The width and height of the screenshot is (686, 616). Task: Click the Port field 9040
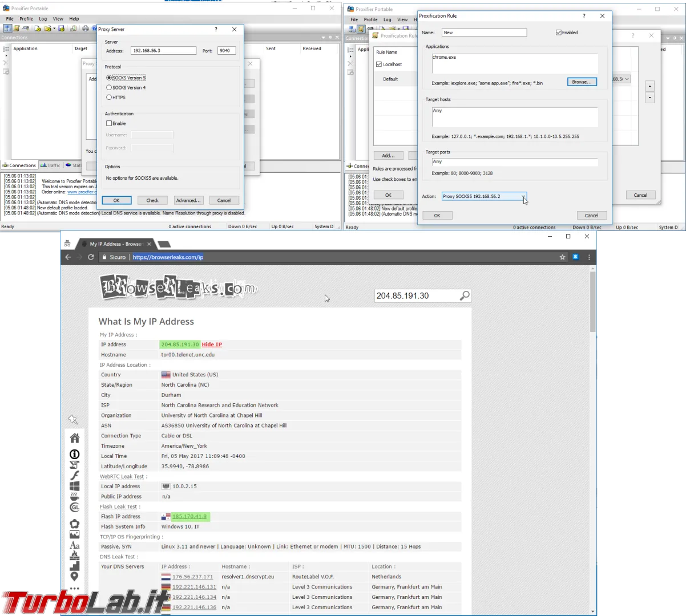point(227,51)
